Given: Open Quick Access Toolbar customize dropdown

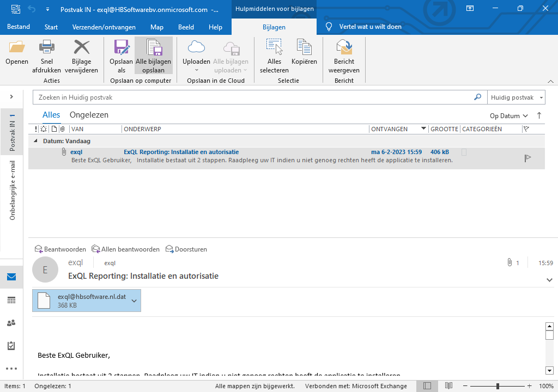Looking at the screenshot, I should (47, 10).
